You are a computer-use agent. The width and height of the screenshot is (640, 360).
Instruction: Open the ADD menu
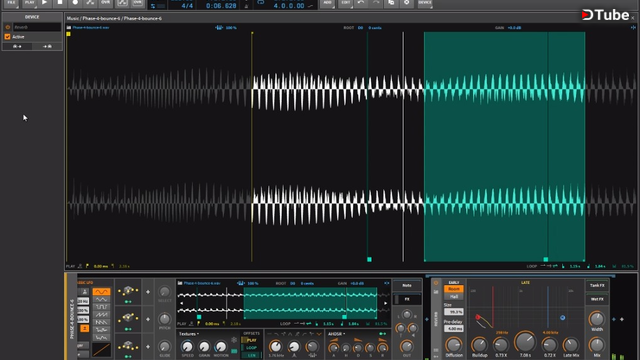coord(327,2)
